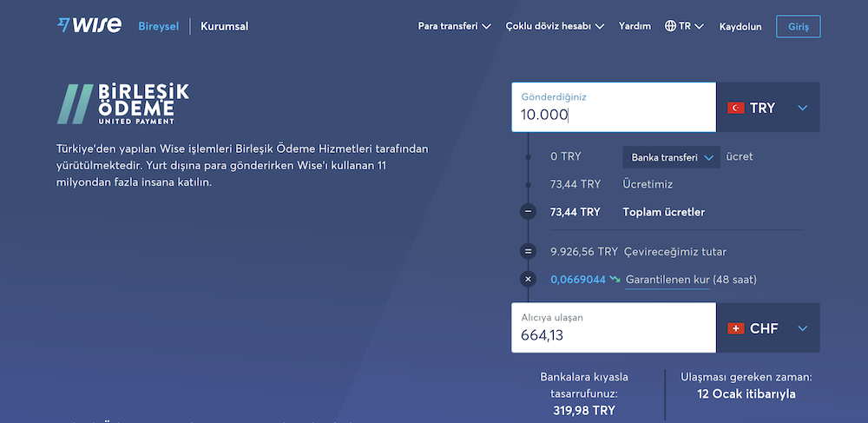Screen dimensions: 868x423
Task: Open the Çoklu döviz hesabı menu
Action: click(x=555, y=26)
